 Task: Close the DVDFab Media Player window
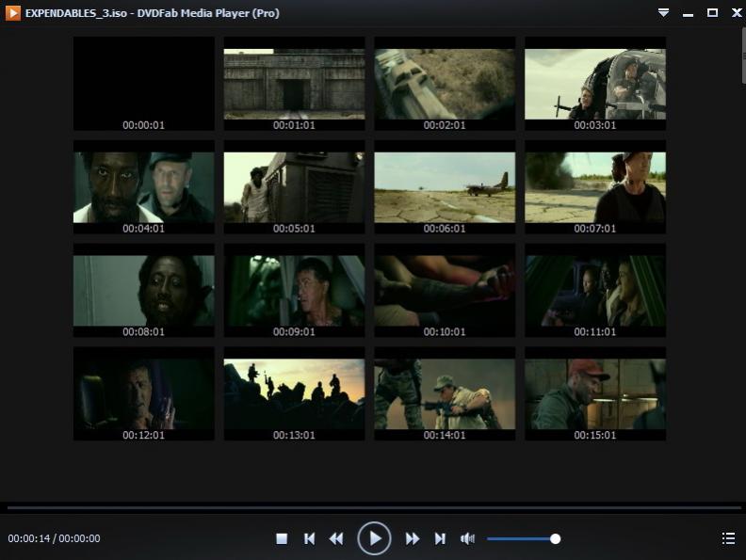coord(737,13)
